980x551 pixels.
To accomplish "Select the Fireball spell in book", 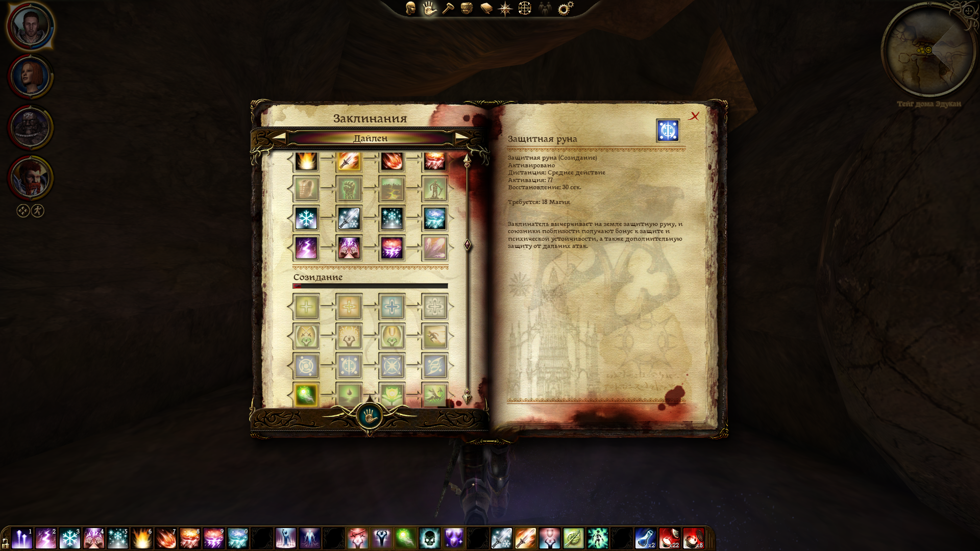I will pyautogui.click(x=392, y=161).
